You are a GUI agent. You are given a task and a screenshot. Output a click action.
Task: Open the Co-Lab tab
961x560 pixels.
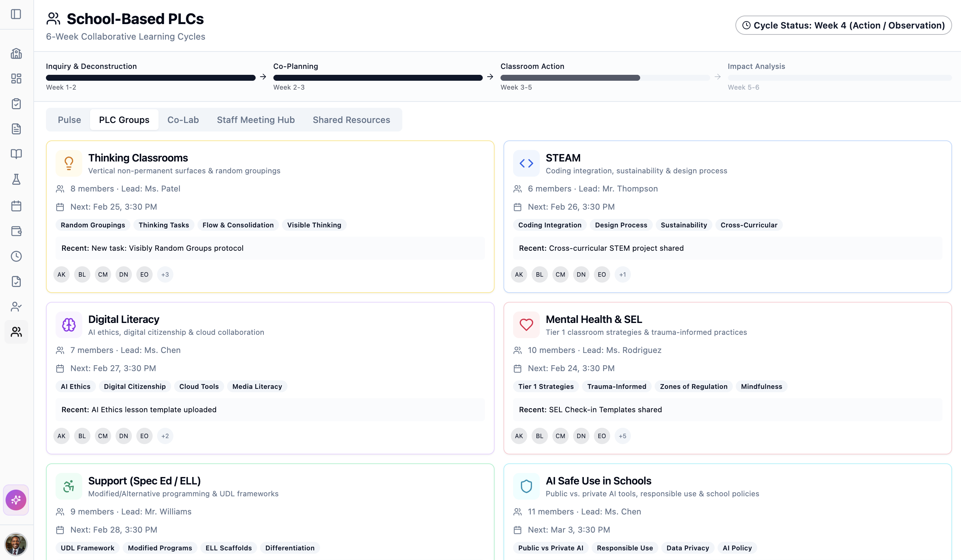(x=183, y=120)
